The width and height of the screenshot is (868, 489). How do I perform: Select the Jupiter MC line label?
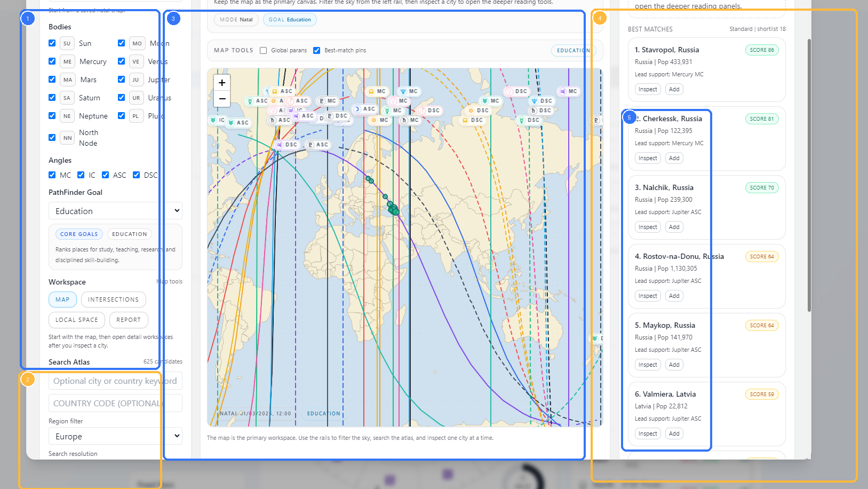tap(568, 91)
